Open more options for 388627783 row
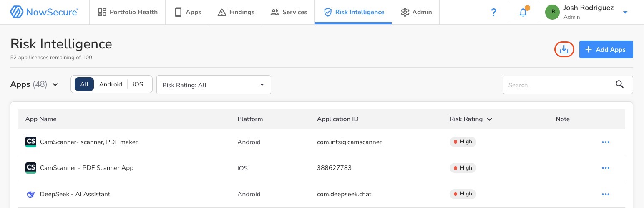 coord(606,168)
